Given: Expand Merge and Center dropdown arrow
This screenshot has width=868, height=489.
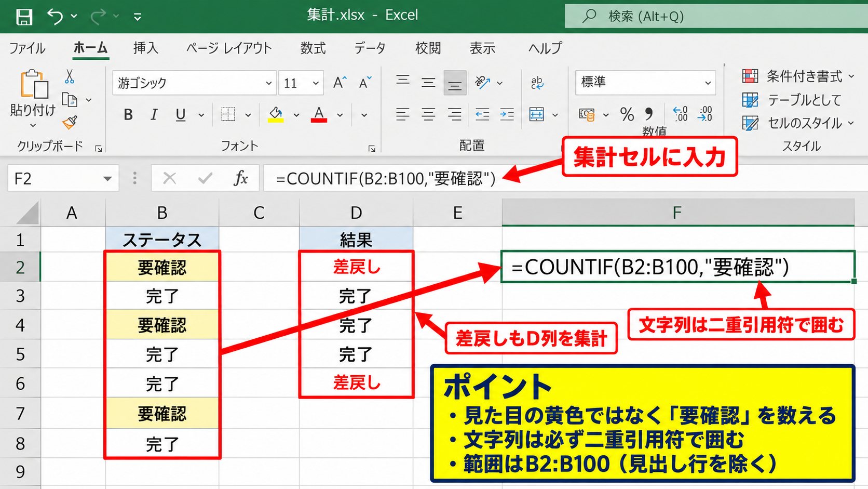Looking at the screenshot, I should pyautogui.click(x=555, y=115).
